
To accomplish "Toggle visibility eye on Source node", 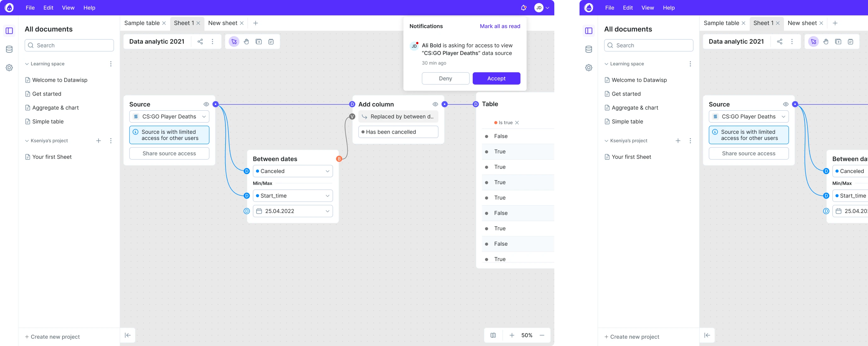I will coord(206,104).
